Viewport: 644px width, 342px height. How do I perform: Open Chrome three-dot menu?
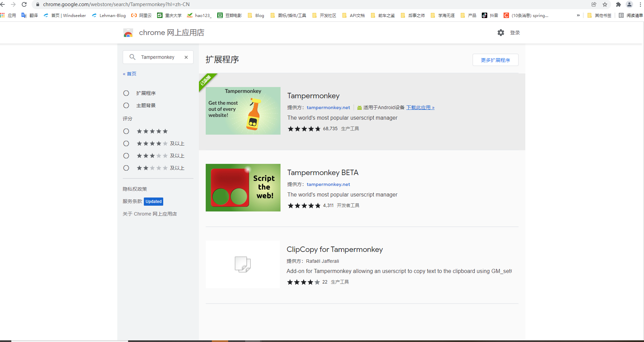point(640,4)
